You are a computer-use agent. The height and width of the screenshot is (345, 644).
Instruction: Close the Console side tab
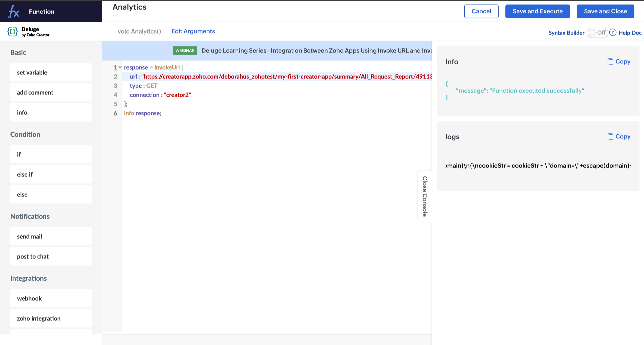point(425,196)
